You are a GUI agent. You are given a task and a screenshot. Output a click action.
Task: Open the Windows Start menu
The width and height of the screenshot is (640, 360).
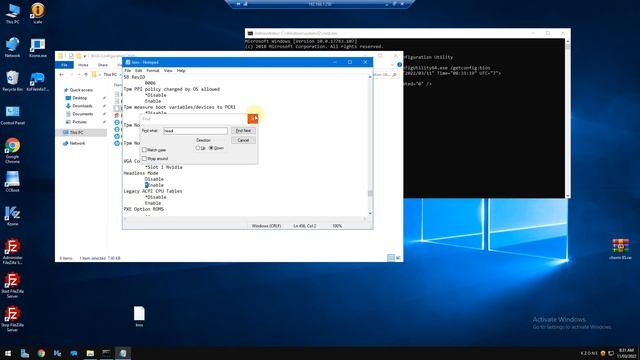(x=8, y=353)
